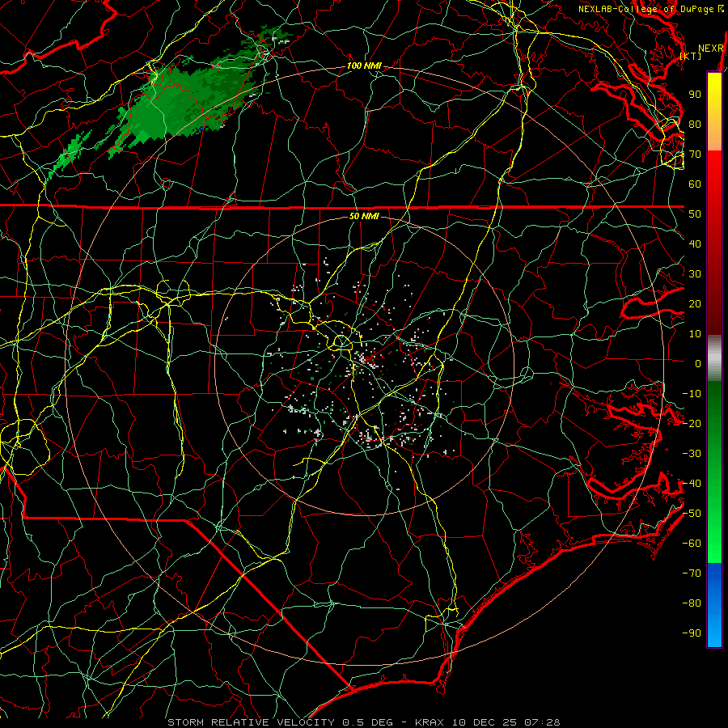Screen dimensions: 728x728
Task: Click the -20 value on the velocity scale
Action: coord(692,424)
